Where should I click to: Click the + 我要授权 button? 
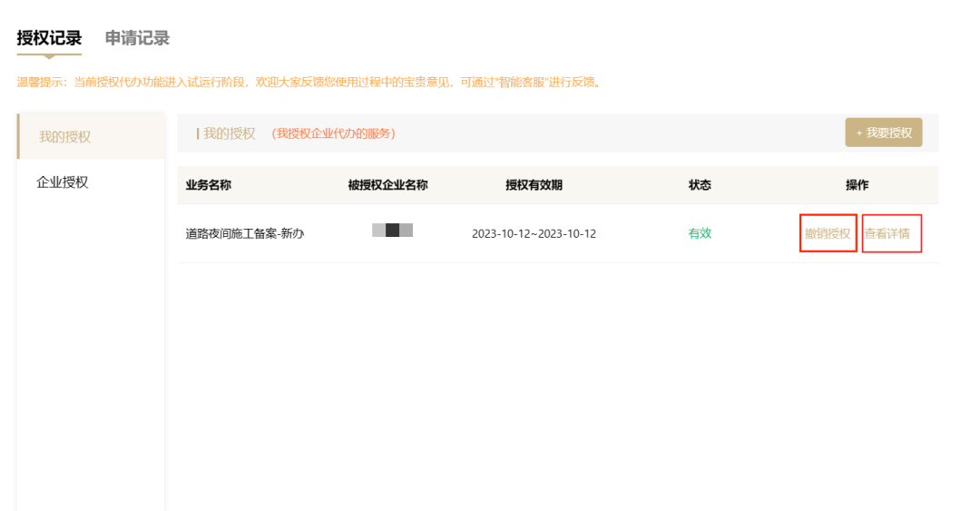(x=883, y=133)
